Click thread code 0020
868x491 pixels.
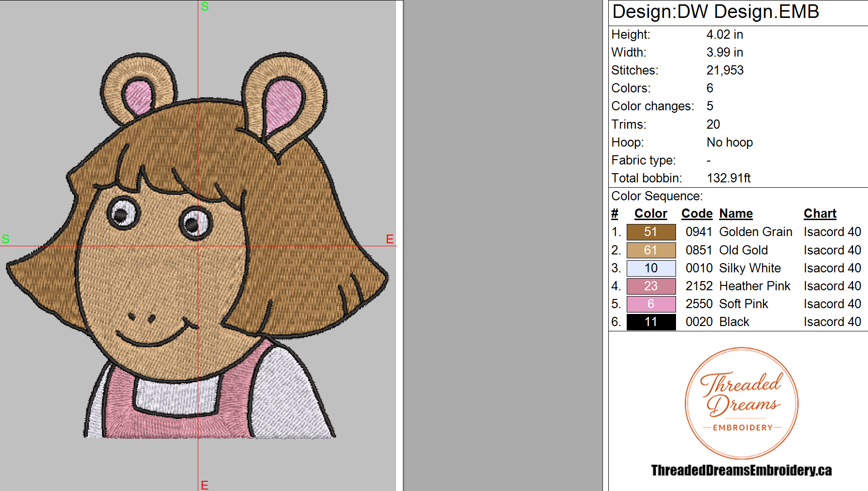(x=699, y=322)
